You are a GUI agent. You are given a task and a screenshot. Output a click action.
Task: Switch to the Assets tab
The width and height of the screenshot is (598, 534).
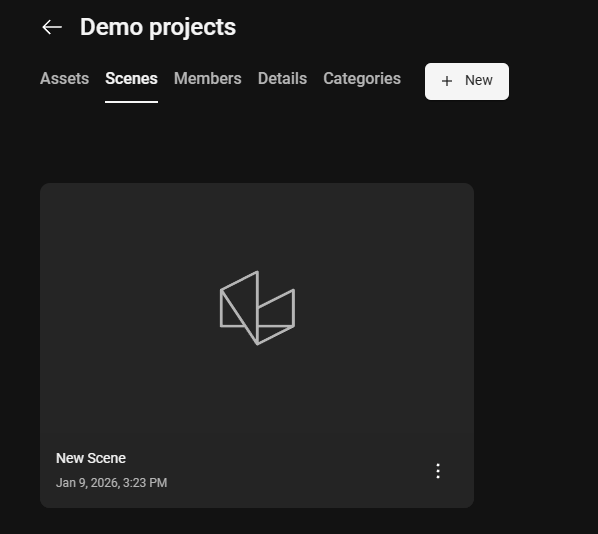[x=64, y=79]
